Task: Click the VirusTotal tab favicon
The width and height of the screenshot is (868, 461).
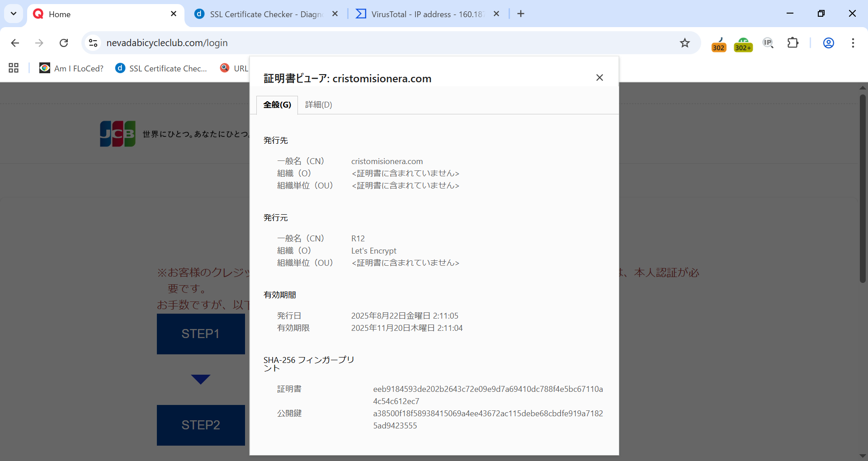Action: (360, 14)
